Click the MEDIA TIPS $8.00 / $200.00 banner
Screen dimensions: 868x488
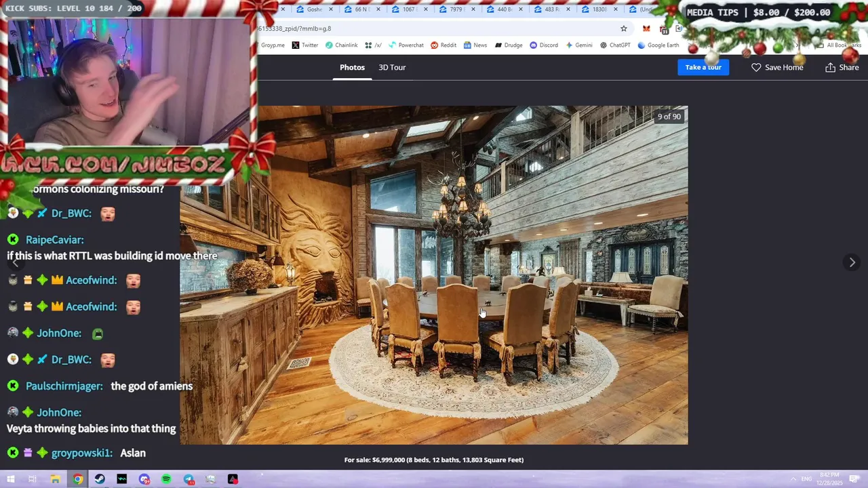(x=758, y=12)
